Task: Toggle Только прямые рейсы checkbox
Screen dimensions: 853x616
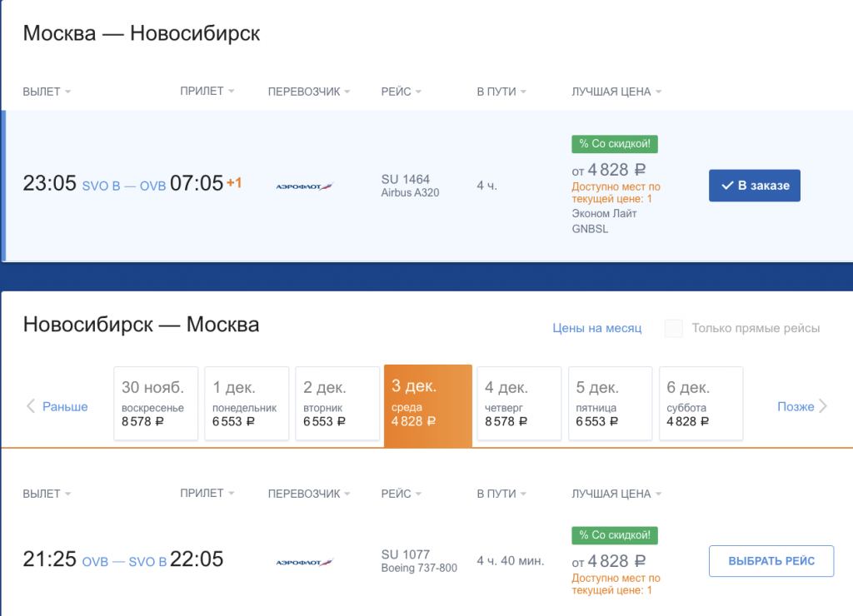Action: [x=674, y=328]
